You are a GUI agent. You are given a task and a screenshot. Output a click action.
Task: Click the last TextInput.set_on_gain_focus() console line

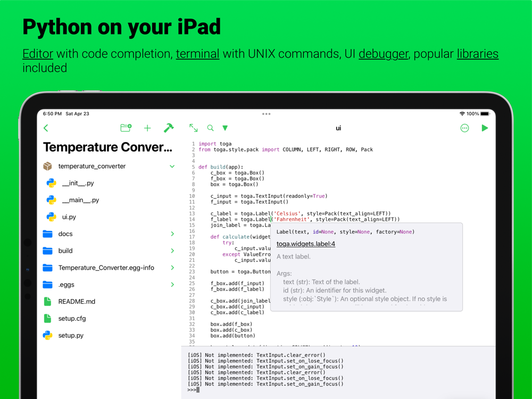click(265, 384)
